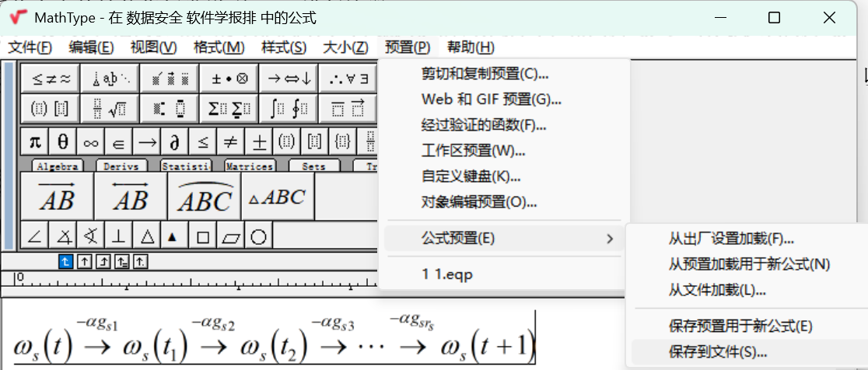Insert the square symbol
The image size is (868, 370).
[202, 237]
